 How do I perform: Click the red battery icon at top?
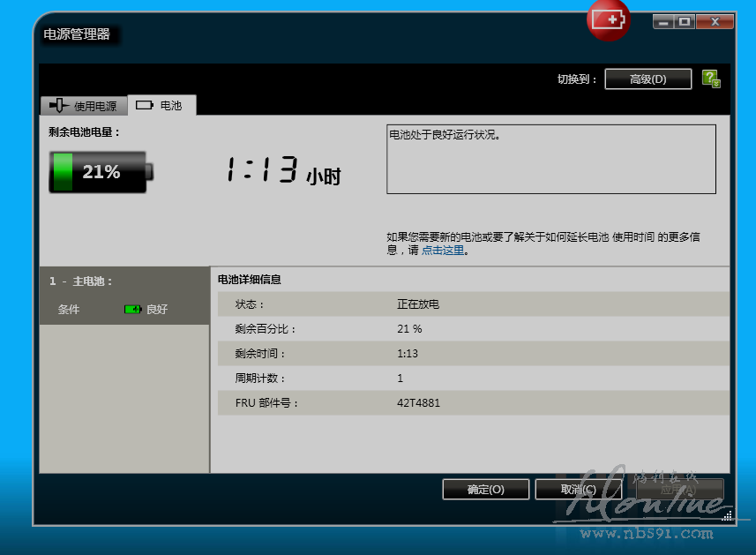pos(609,19)
